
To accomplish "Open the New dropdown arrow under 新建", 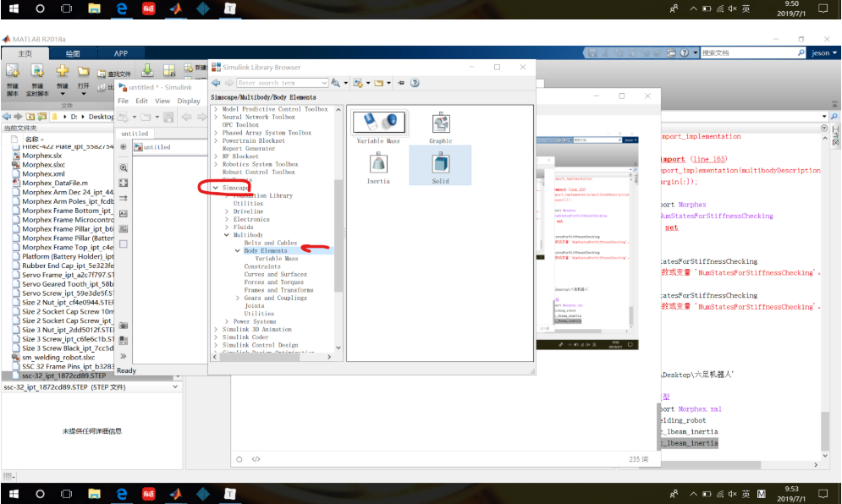I will coord(63,94).
